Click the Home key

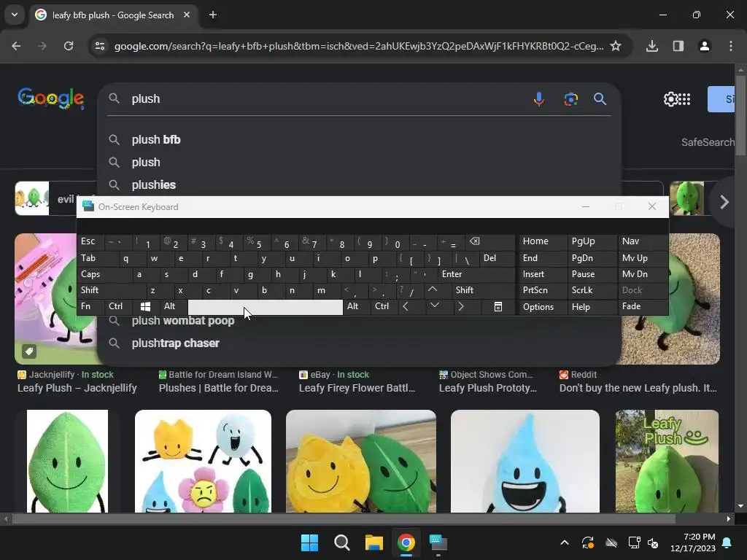[x=542, y=242]
